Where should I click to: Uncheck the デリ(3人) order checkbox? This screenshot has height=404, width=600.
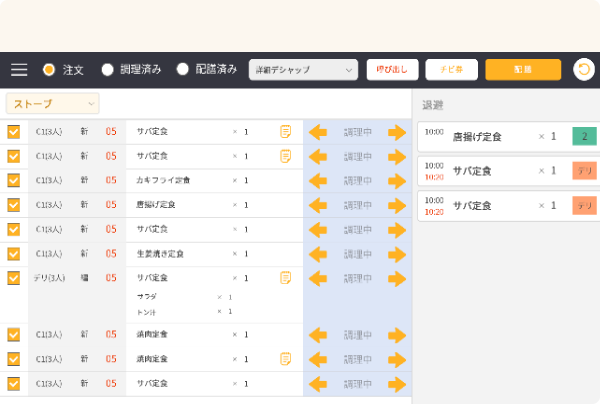(x=14, y=278)
